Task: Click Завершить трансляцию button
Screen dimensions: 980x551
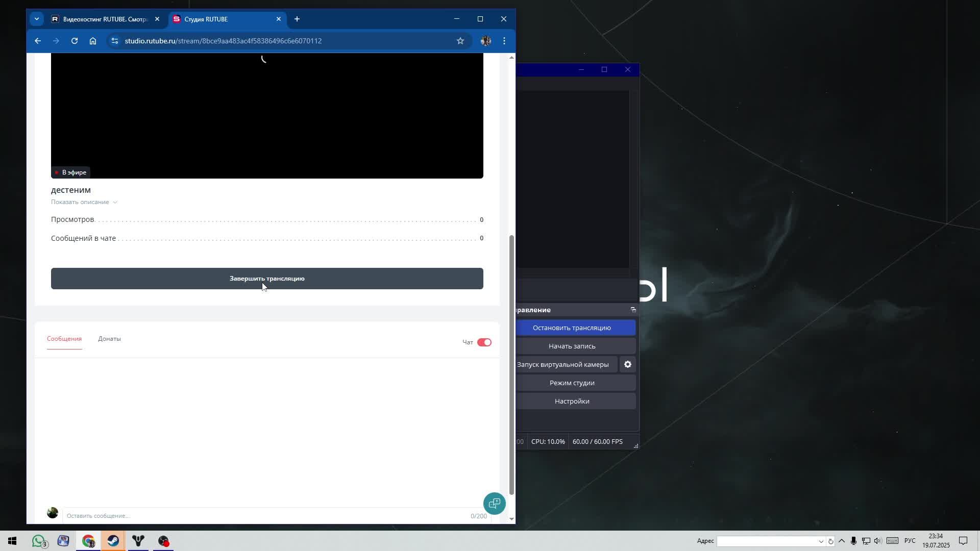Action: (267, 279)
